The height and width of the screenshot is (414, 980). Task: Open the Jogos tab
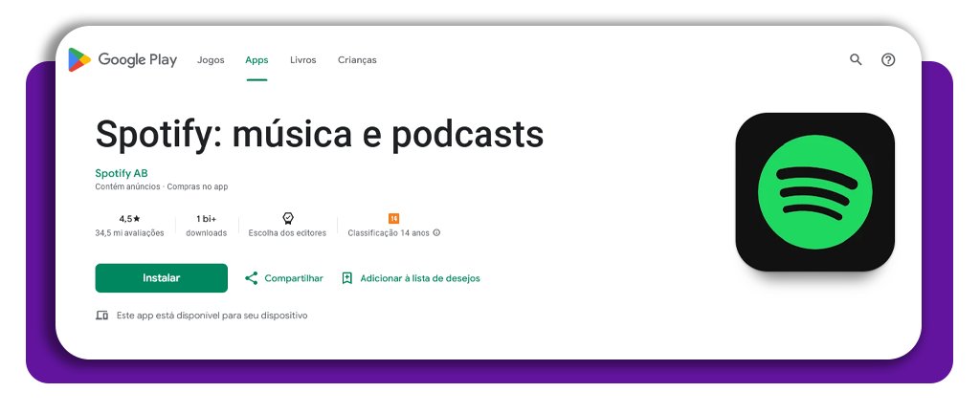(x=211, y=60)
